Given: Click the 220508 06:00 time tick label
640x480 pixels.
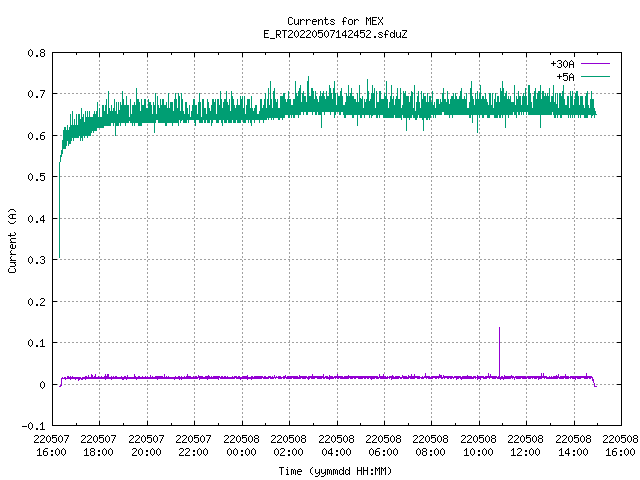Looking at the screenshot, I should point(383,445).
